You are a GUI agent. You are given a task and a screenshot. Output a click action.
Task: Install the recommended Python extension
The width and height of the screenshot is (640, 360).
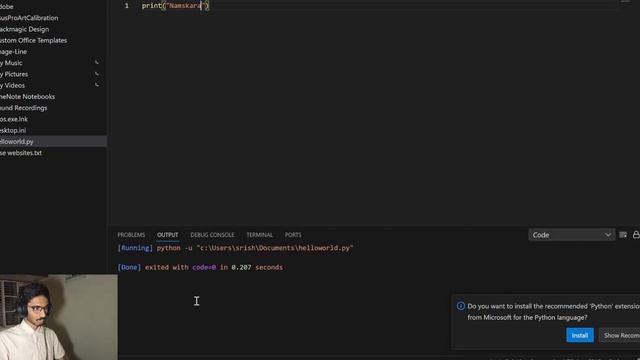(x=580, y=335)
